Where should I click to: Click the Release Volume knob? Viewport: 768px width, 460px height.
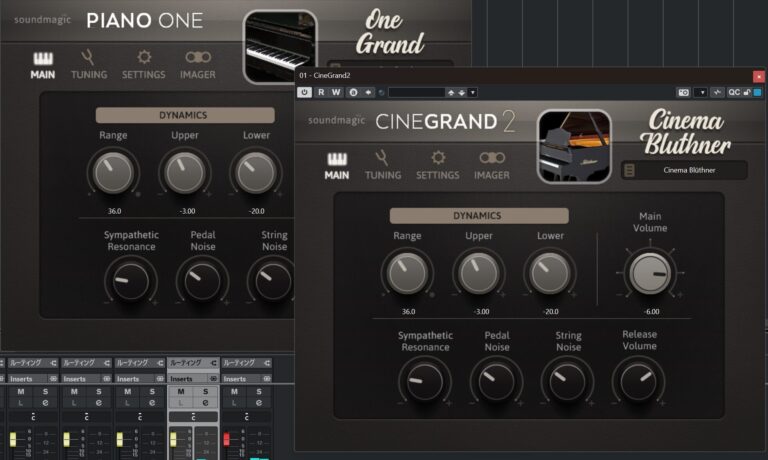[639, 381]
